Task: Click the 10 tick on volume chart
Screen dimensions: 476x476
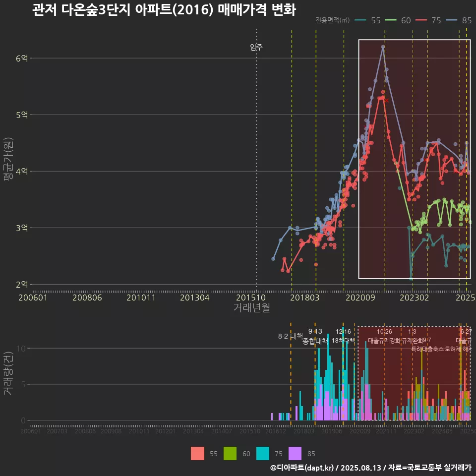Action: coord(21,348)
